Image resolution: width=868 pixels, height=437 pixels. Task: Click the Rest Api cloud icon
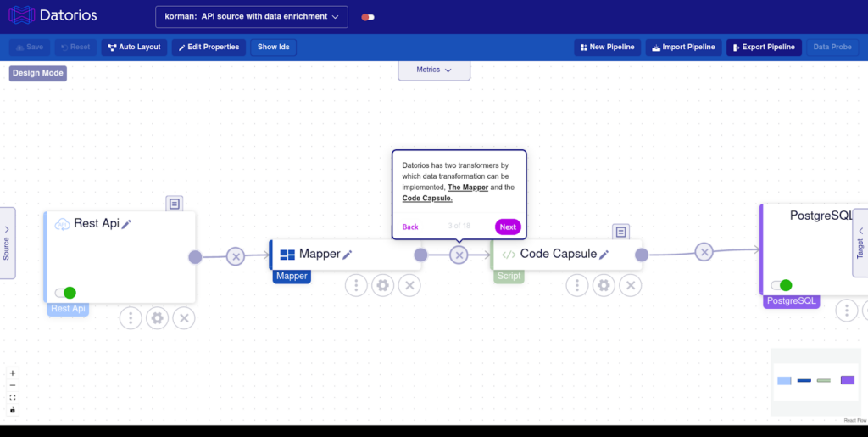63,224
